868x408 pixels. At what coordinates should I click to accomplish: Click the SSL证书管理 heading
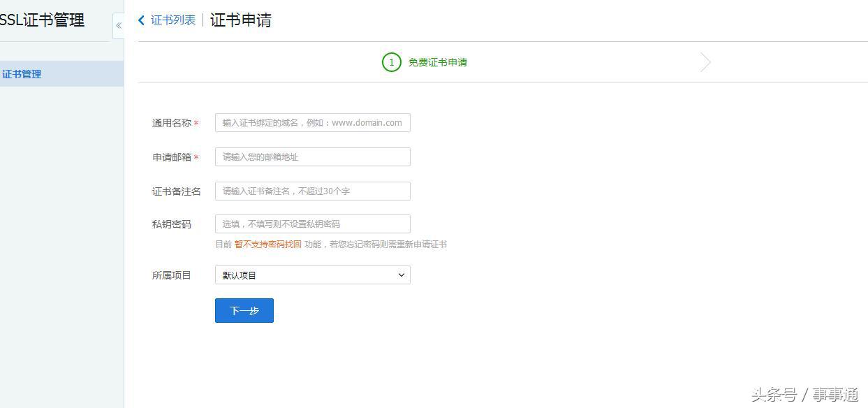[42, 20]
